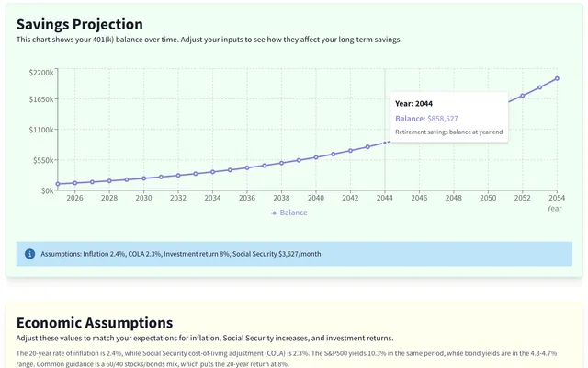Select the 2026 balance data point
This screenshot has height=368, width=588.
74,183
